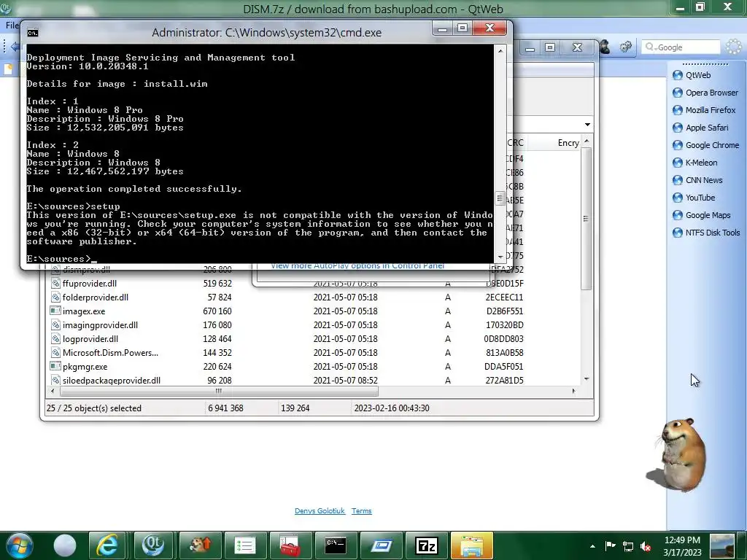Click the search magnifier engine dropdown
Image resolution: width=747 pixels, height=560 pixels.
[650, 47]
